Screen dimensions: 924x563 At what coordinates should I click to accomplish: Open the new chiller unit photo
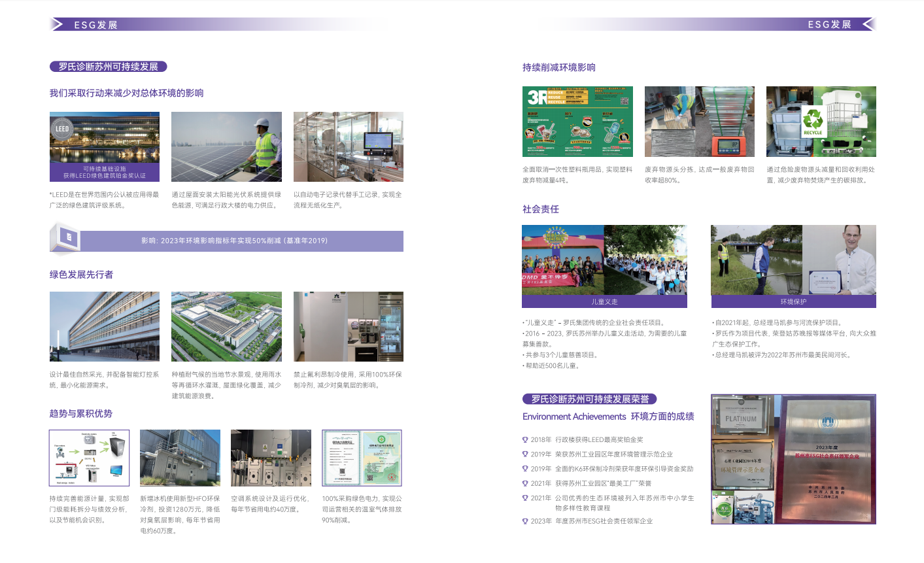point(180,458)
